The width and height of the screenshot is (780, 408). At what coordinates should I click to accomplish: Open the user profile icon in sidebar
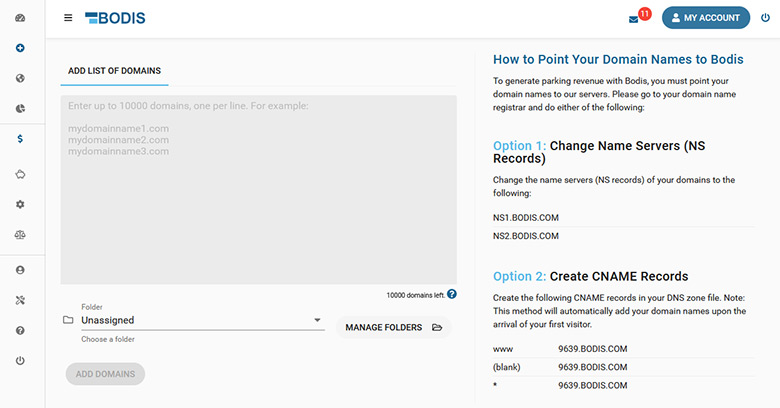(20, 270)
